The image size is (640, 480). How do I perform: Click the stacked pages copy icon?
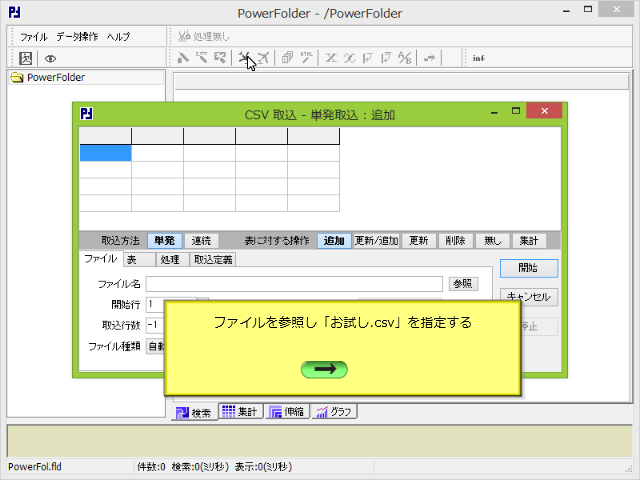pos(288,58)
